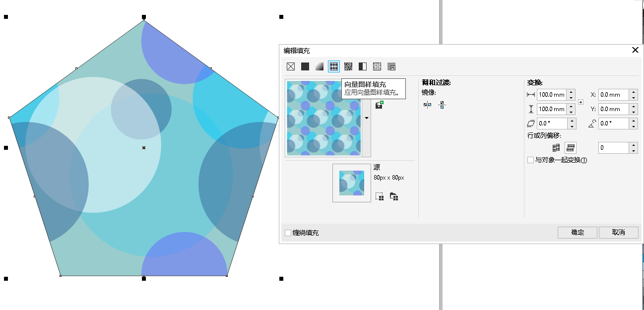Image resolution: width=644 pixels, height=310 pixels.
Task: Switch to uniform fill mode
Action: [305, 66]
